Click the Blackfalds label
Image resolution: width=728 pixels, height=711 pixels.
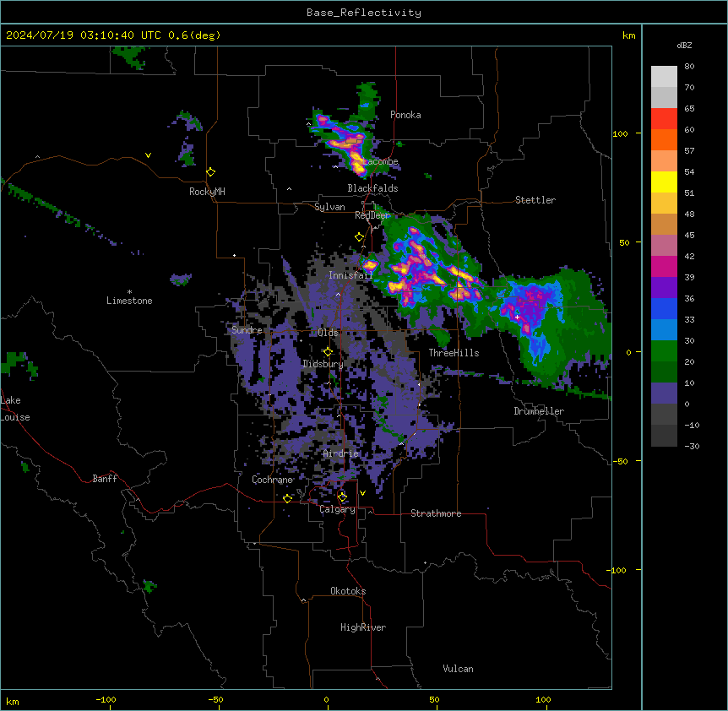click(372, 188)
